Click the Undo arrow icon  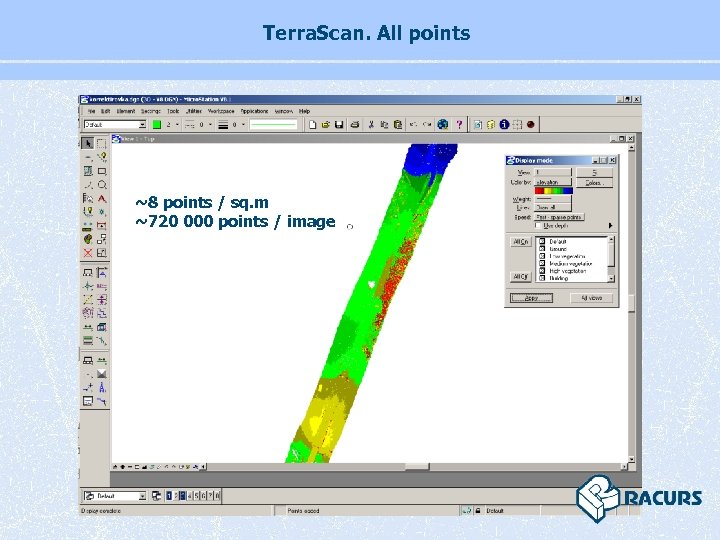coord(413,124)
